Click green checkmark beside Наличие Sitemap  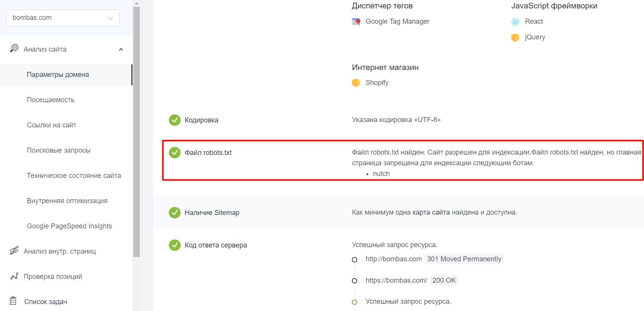point(175,213)
